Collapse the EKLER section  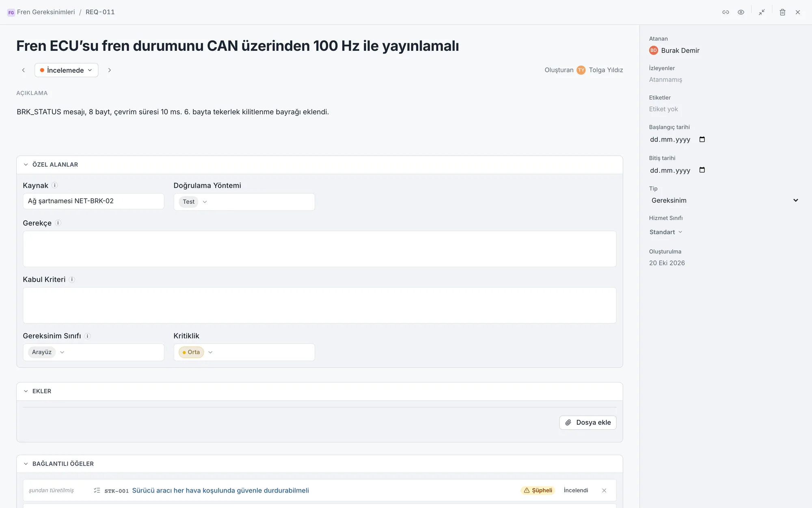(x=26, y=391)
